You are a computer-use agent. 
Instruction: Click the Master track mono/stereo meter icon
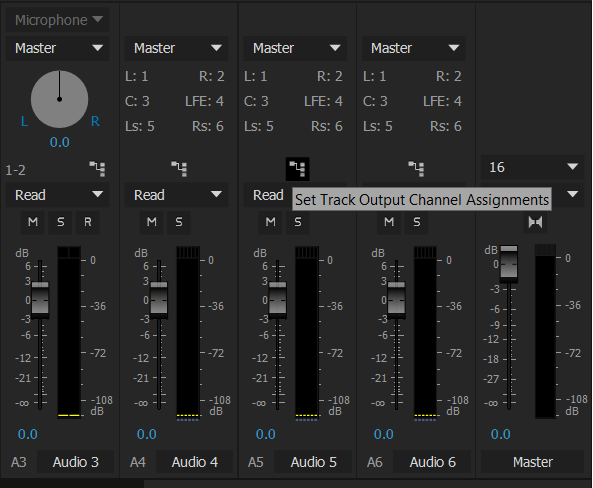535,222
